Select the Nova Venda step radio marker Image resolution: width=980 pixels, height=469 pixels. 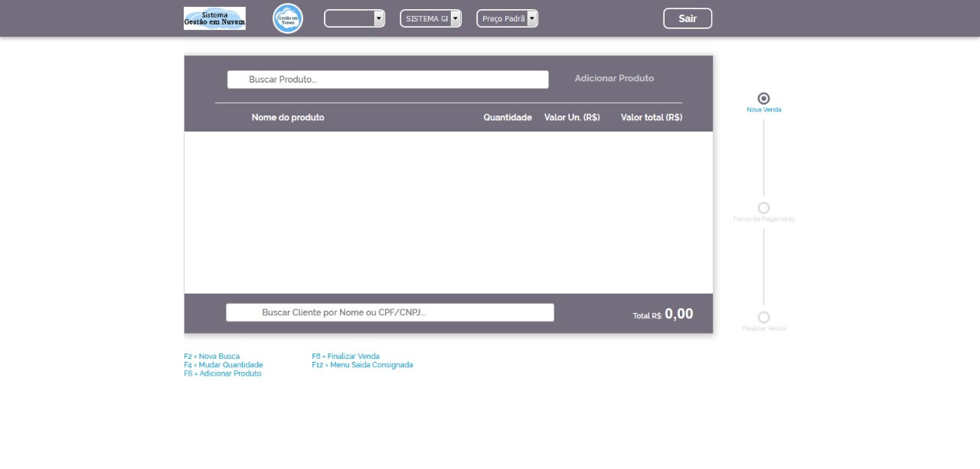pyautogui.click(x=763, y=99)
